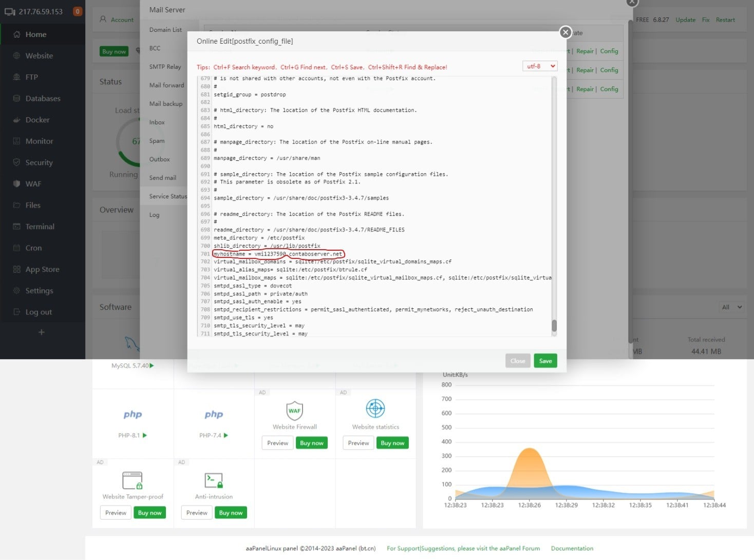
Task: Open Security via its shield icon
Action: click(16, 162)
